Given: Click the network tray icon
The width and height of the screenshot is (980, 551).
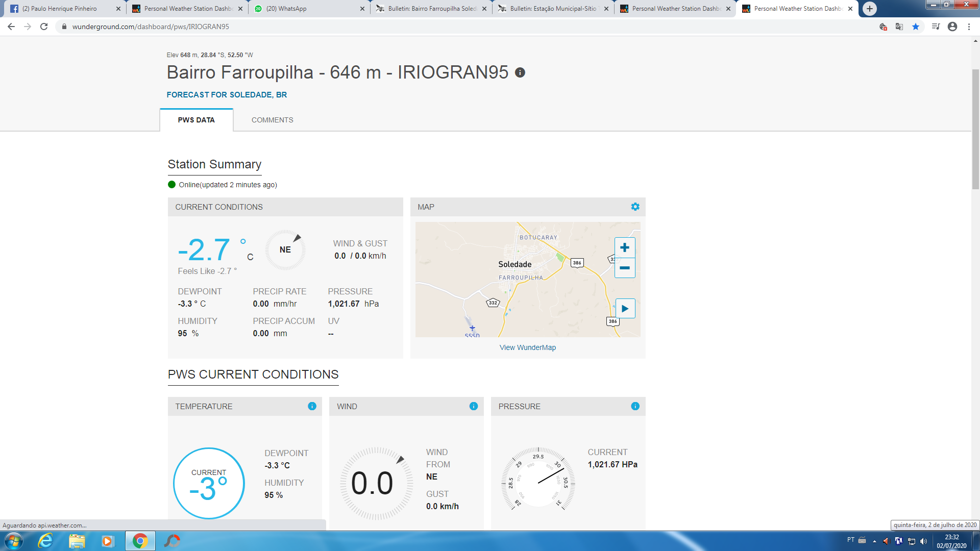Looking at the screenshot, I should pos(912,541).
